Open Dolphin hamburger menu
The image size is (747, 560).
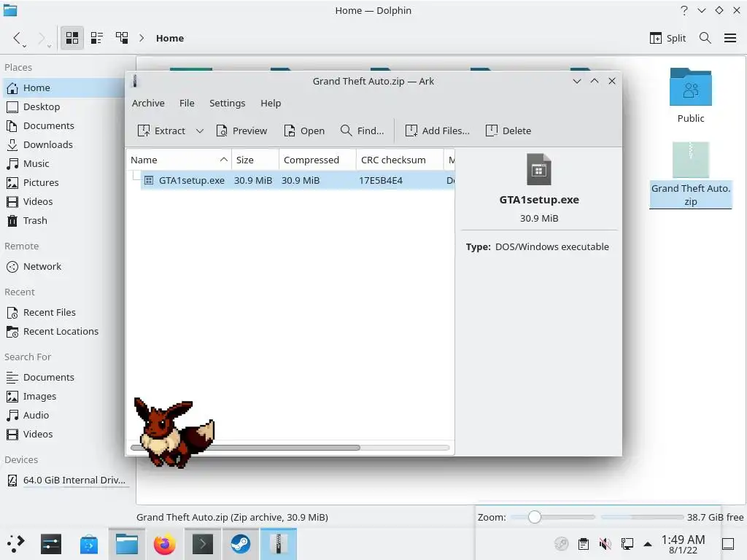point(730,38)
